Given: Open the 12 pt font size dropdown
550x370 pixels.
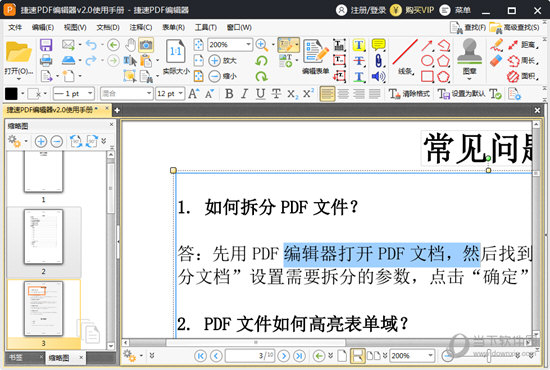Looking at the screenshot, I should [x=181, y=94].
